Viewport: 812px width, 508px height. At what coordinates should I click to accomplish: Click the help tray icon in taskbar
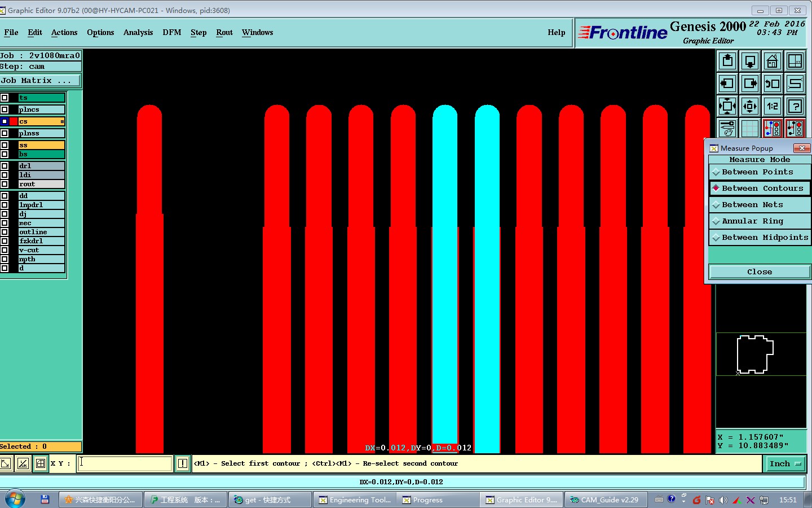click(x=671, y=499)
